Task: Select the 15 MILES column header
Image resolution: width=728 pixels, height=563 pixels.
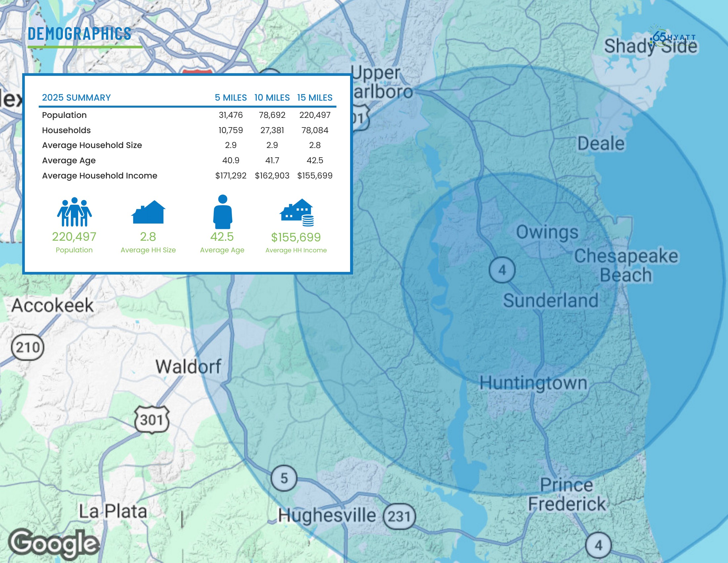Action: tap(315, 98)
